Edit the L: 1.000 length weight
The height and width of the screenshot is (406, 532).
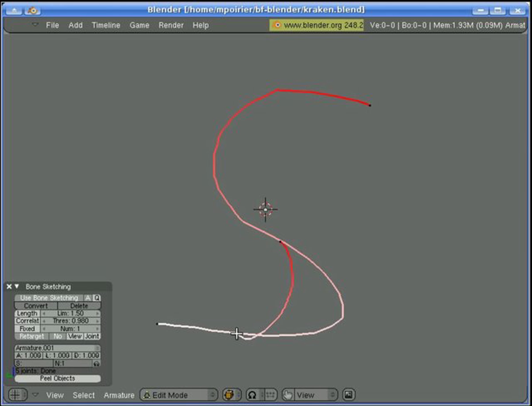click(57, 355)
